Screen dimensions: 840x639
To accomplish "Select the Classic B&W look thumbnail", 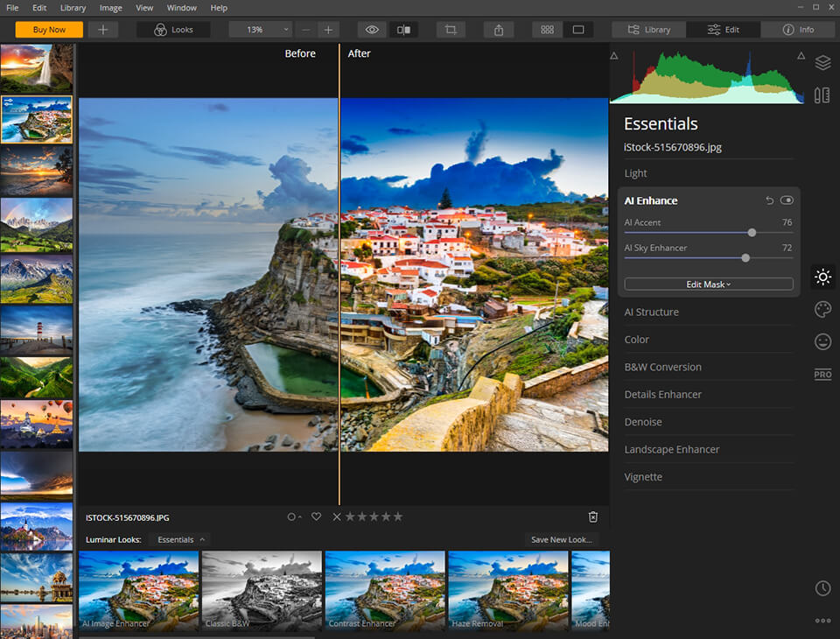I will pyautogui.click(x=262, y=589).
